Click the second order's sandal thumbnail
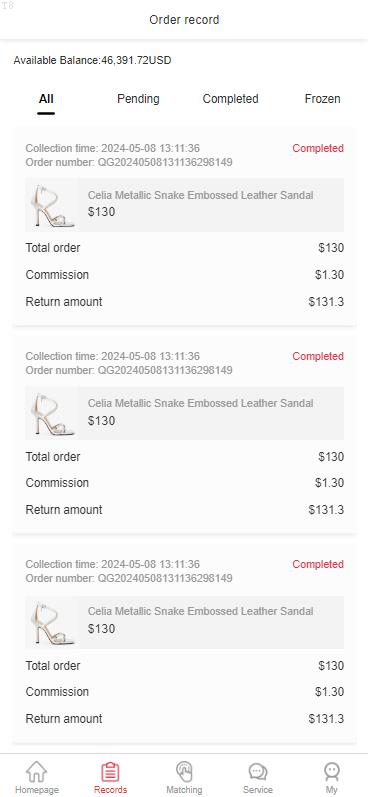The image size is (368, 797). click(x=53, y=414)
